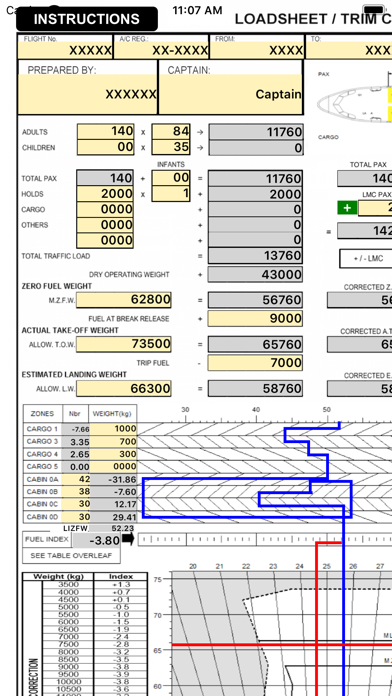
Task: Click the black fuel index arrow
Action: pyautogui.click(x=128, y=539)
